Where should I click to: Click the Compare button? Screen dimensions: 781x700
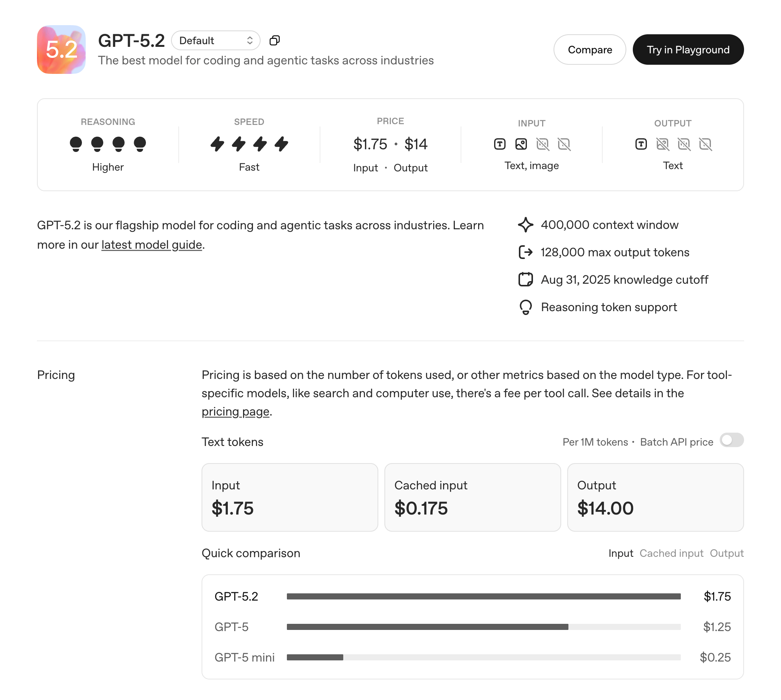click(x=590, y=49)
